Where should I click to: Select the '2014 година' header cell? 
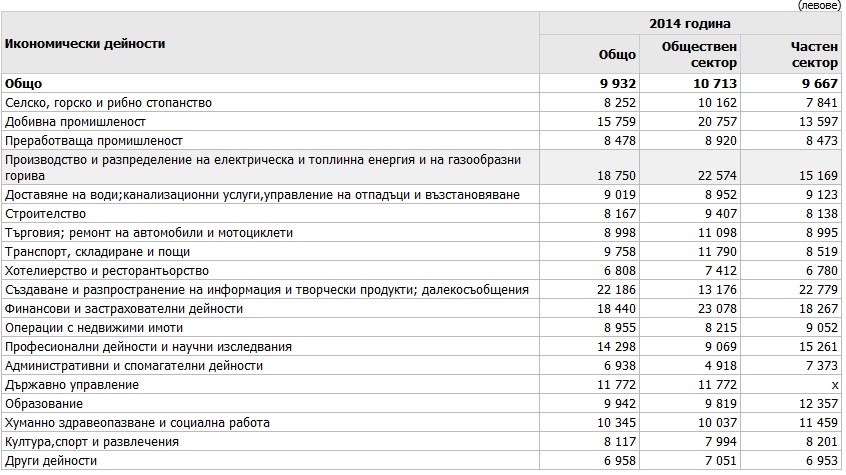pos(690,24)
